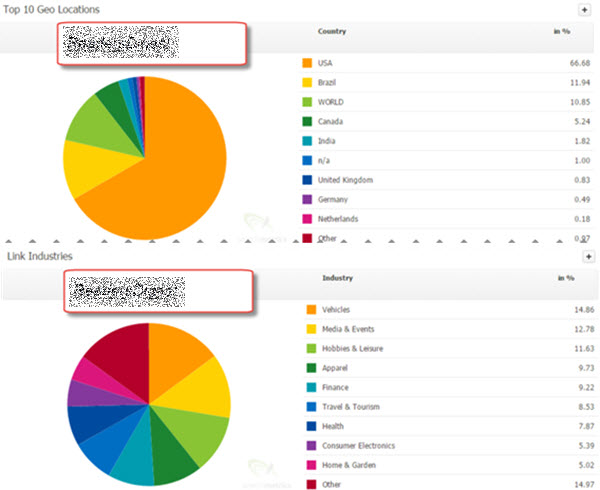Sort geo table by 'in %' header
Screen dimensions: 600x490
(562, 32)
